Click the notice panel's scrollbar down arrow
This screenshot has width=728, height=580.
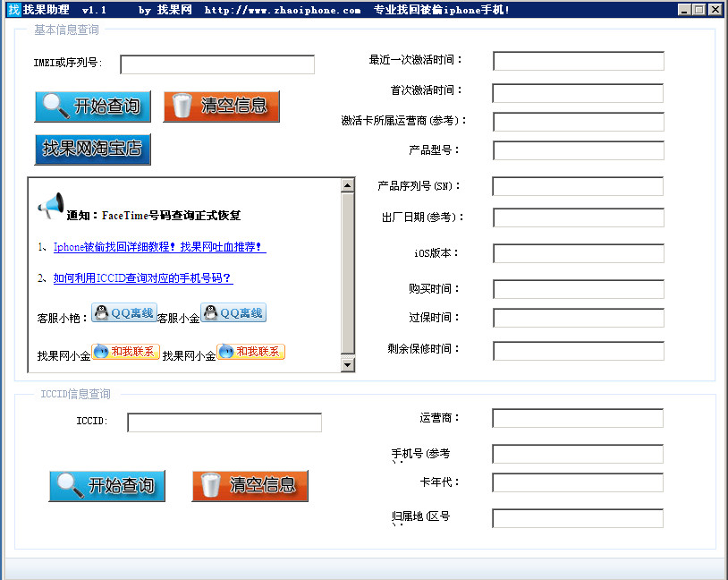[349, 365]
